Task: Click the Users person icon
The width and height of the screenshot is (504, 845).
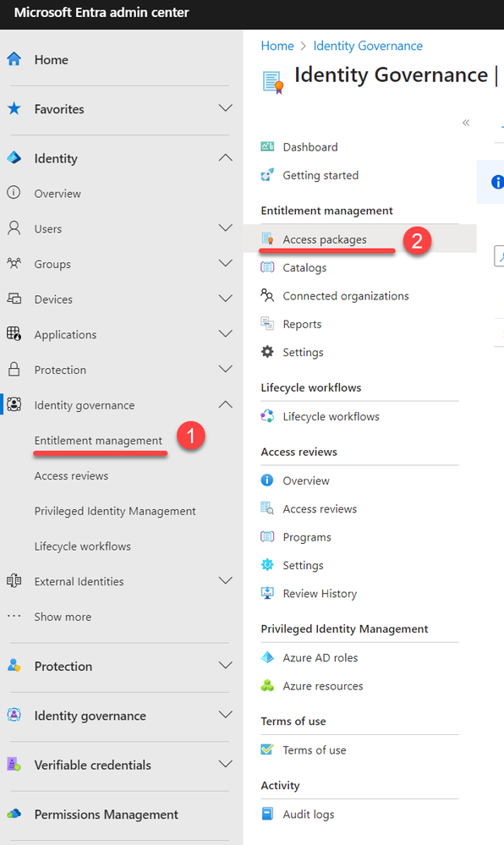Action: pos(14,228)
